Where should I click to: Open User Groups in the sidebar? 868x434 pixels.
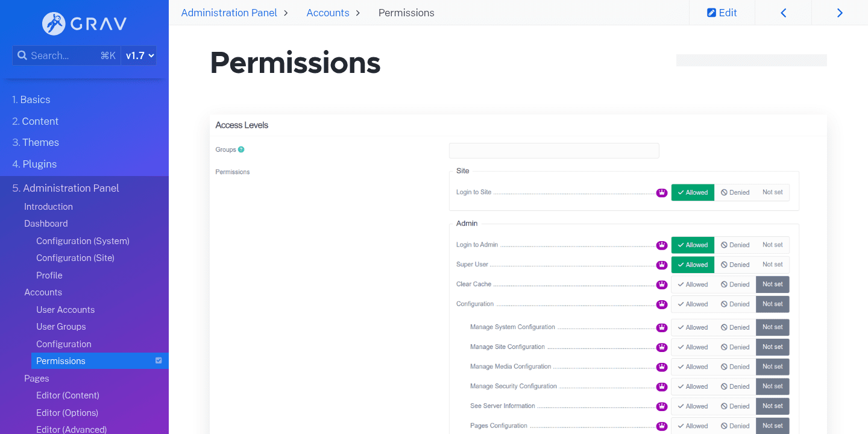pyautogui.click(x=60, y=326)
